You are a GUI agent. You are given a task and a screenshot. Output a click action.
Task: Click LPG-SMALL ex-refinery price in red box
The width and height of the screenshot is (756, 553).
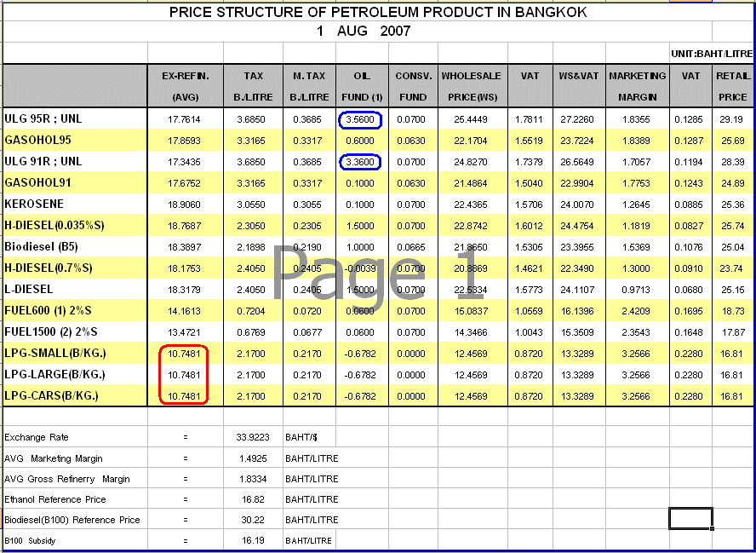coord(184,354)
